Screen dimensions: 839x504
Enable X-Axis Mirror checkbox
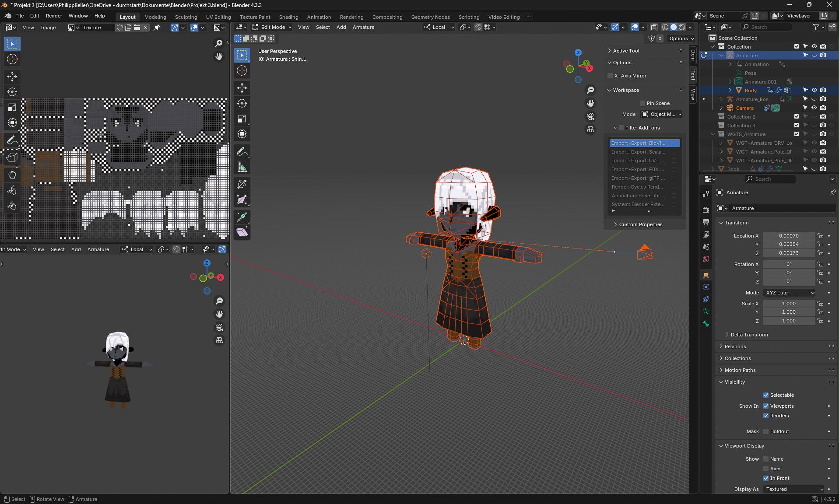[x=610, y=76]
